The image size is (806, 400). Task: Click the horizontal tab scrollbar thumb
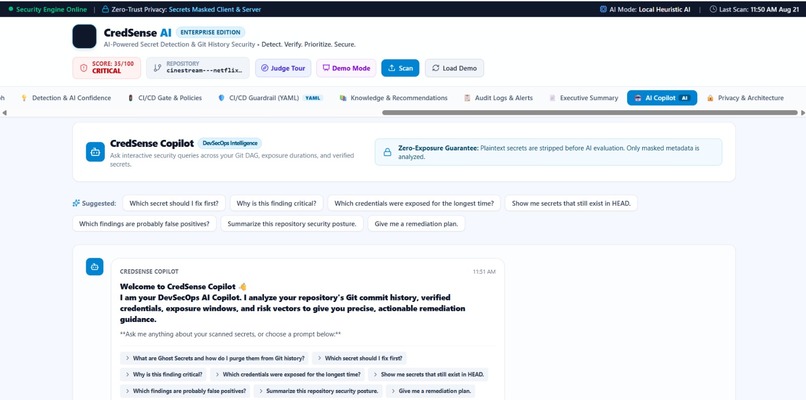(x=590, y=113)
